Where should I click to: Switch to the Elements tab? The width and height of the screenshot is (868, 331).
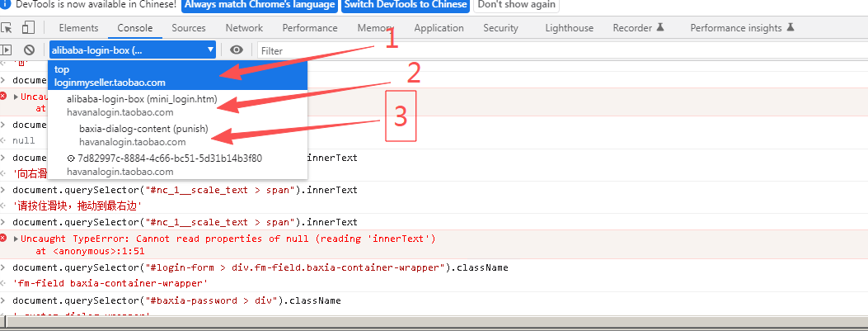[78, 28]
